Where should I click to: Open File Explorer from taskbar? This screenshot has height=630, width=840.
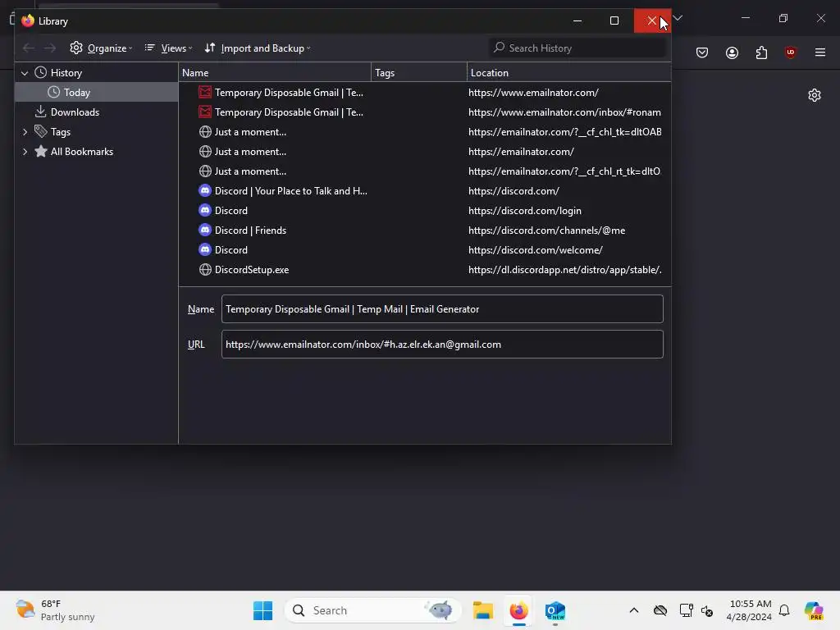click(x=483, y=610)
